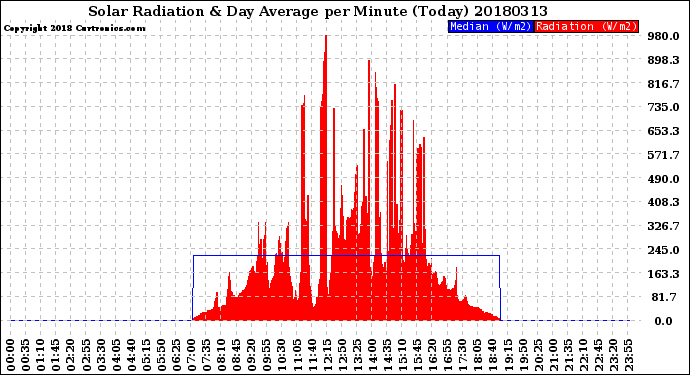Click the 13:25 time axis label
690x375 pixels.
[x=357, y=355]
